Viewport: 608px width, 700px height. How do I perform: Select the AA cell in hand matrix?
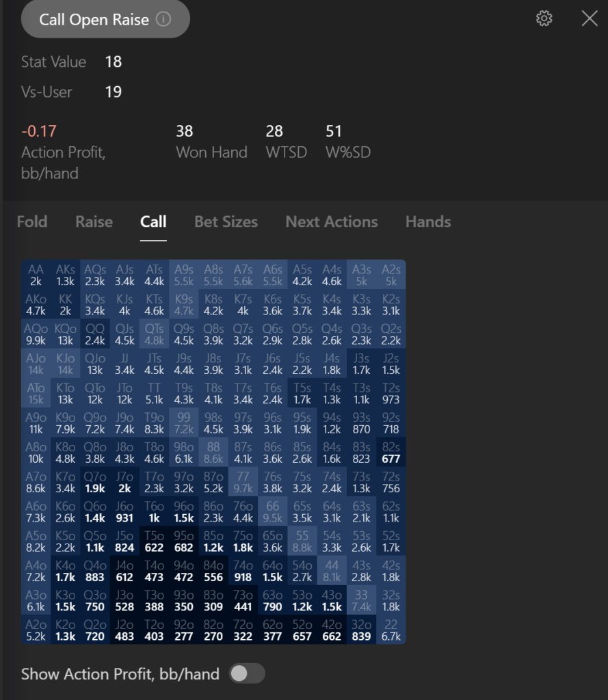[x=36, y=275]
